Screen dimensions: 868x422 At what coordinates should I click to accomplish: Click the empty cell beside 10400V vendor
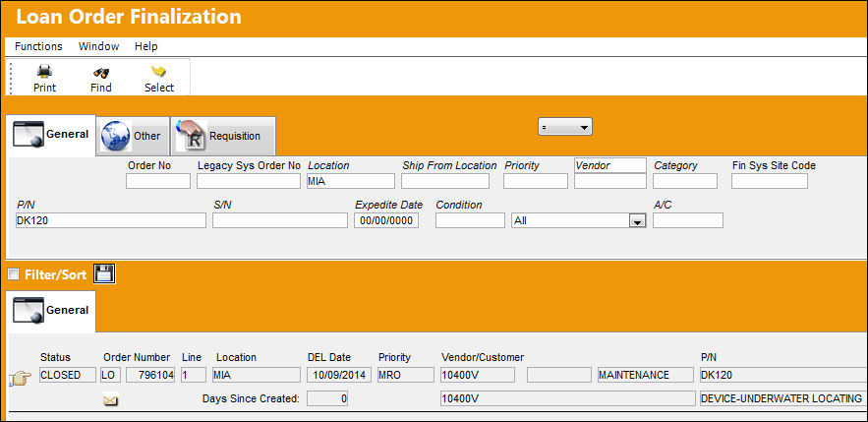point(559,375)
